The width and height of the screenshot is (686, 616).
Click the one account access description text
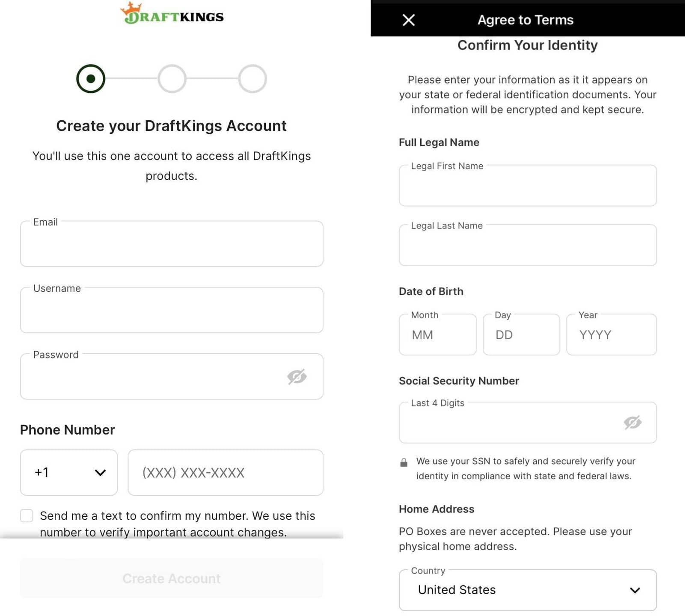click(172, 166)
